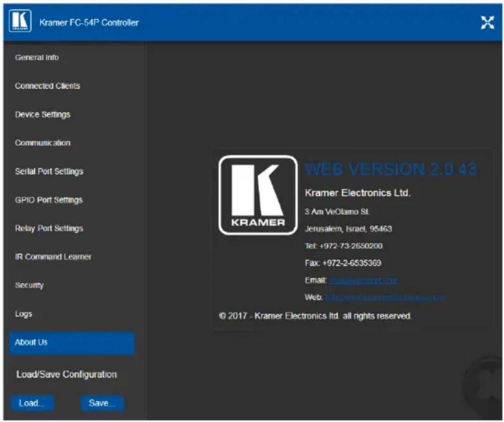Viewport: 504px width, 422px height.
Task: Select the About Us menu item
Action: point(72,343)
